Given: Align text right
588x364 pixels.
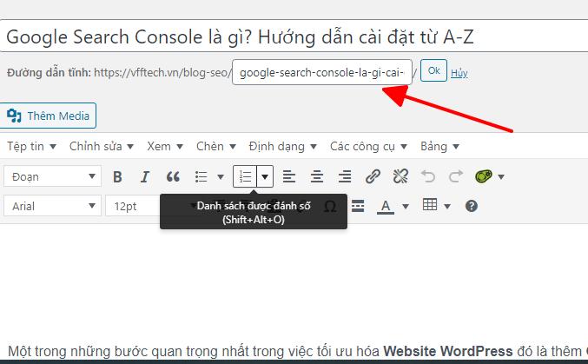Looking at the screenshot, I should tap(345, 176).
